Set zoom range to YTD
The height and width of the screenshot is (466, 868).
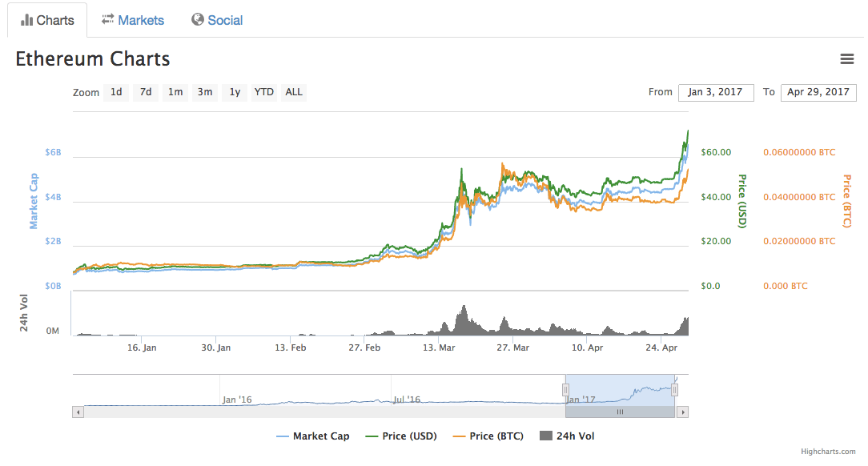click(264, 92)
